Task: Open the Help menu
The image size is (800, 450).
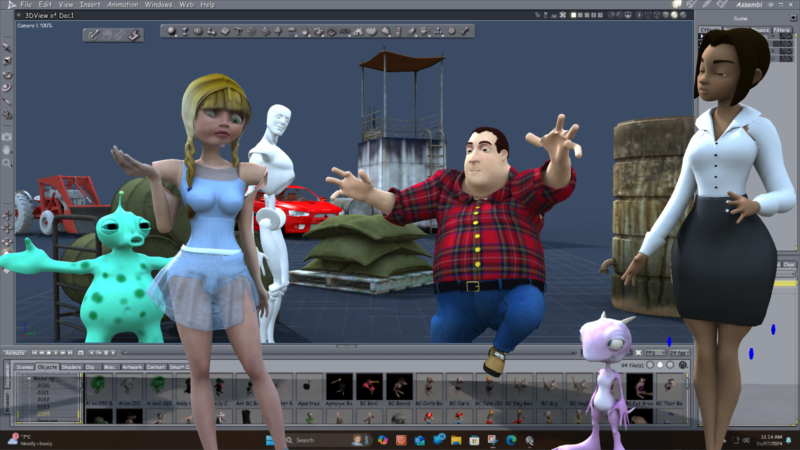Action: (207, 5)
